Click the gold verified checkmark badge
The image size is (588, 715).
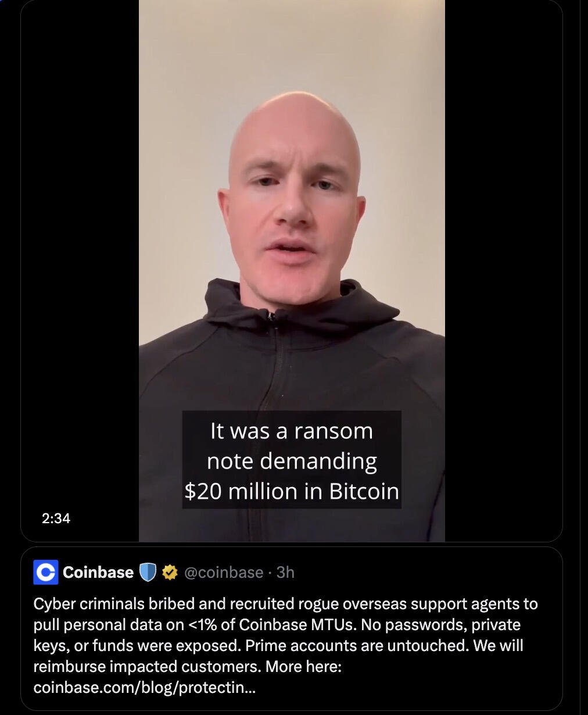click(x=169, y=573)
